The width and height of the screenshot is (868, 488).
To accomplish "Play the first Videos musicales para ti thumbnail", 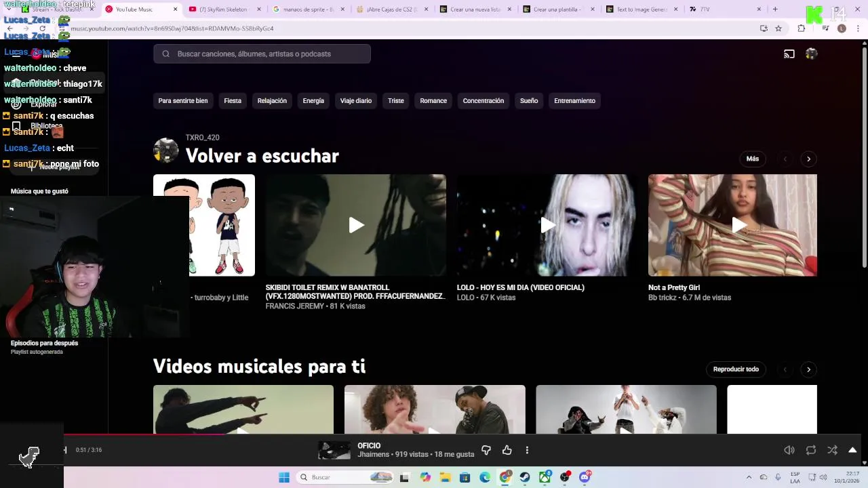I will [243, 409].
